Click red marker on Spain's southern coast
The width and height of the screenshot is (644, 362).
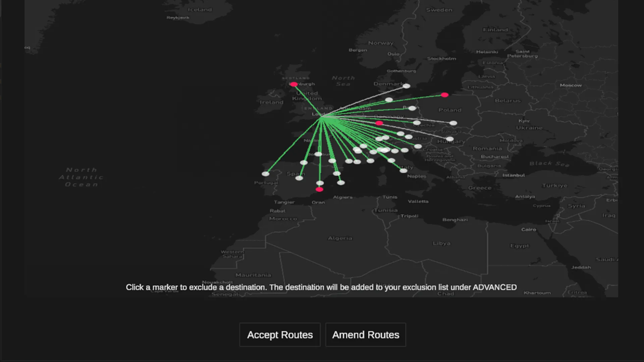point(319,189)
